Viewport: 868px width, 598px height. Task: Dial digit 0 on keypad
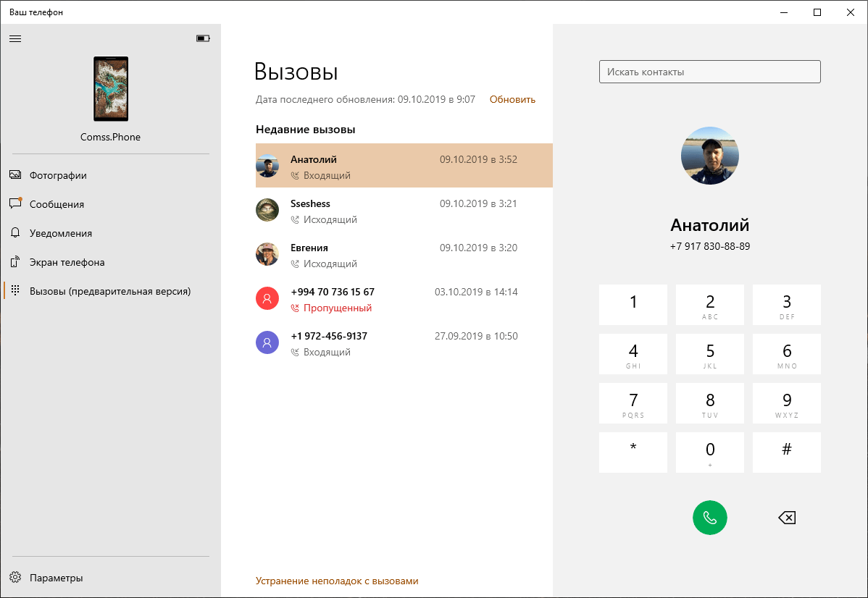(709, 452)
